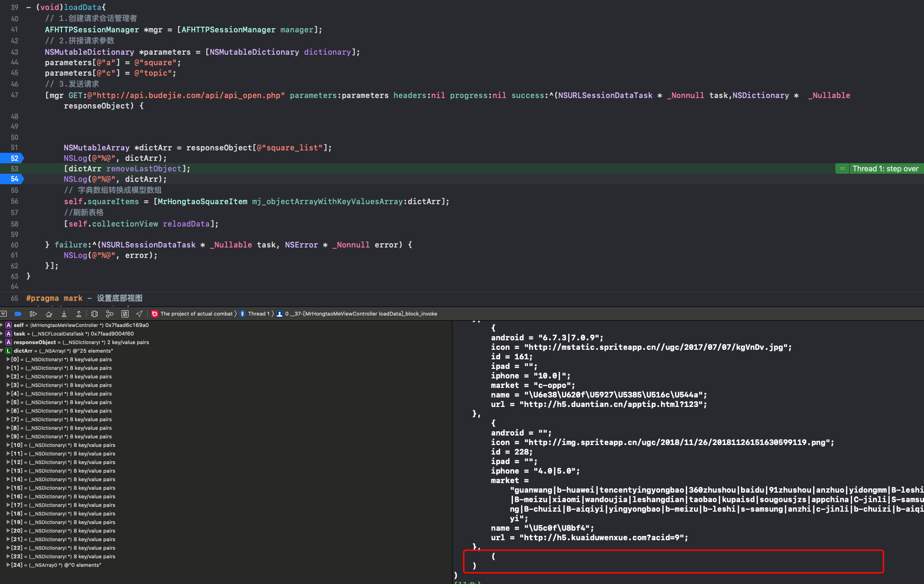Click the 'Thread 1: step over' annotation

(x=885, y=168)
